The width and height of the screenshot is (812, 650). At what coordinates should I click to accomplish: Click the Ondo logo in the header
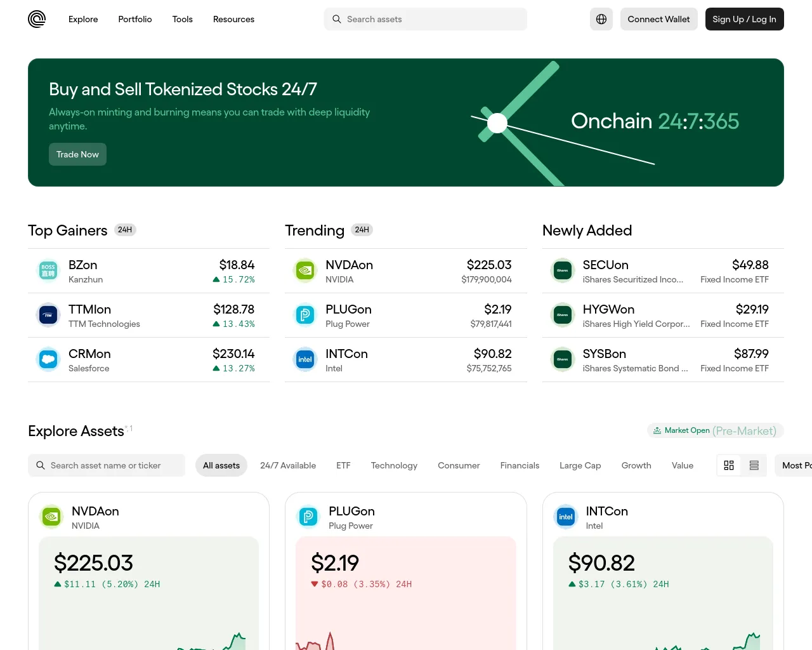coord(37,19)
